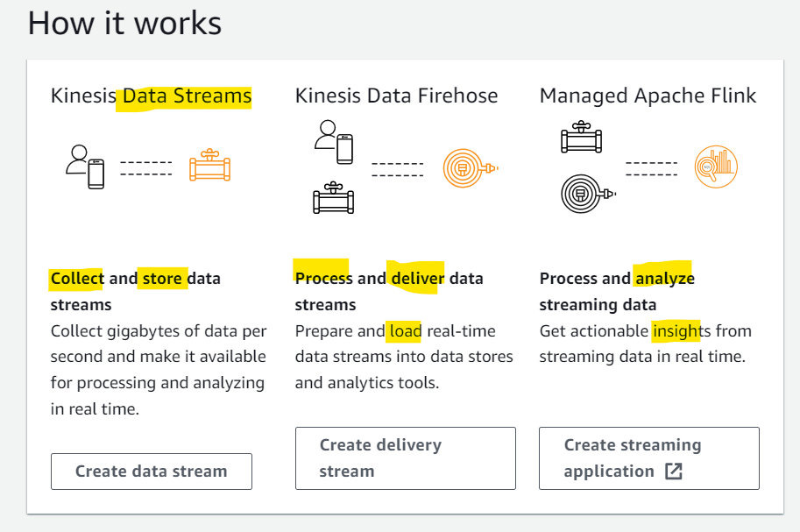Click the user with phone icon under Kinesis Data Streams
Screen dimensions: 800x532
coord(85,167)
